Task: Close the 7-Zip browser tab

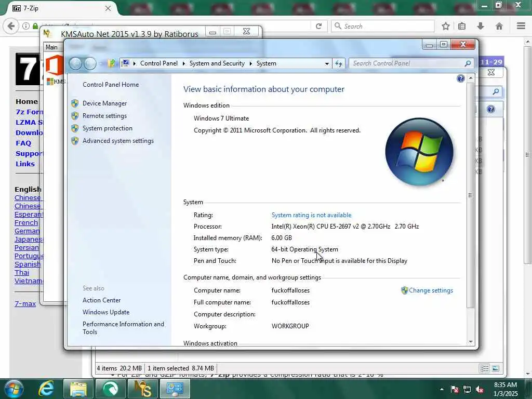Action: coord(108,8)
